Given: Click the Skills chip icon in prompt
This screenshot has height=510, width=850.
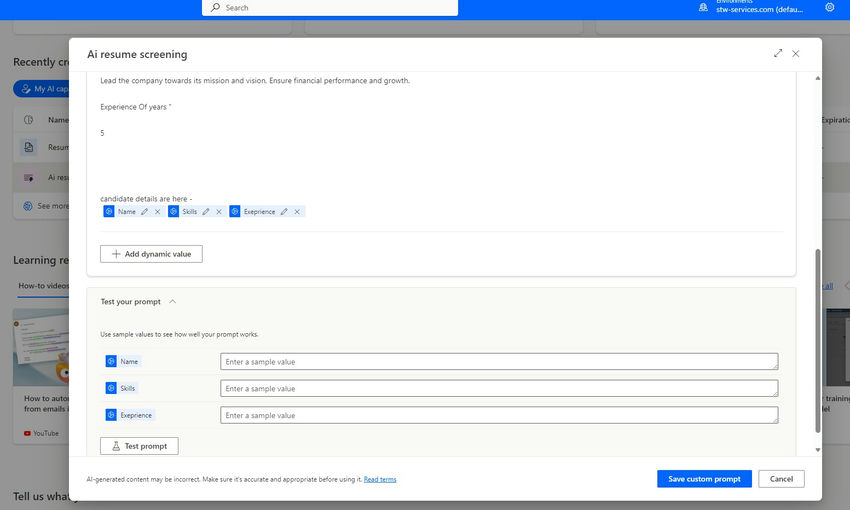Looking at the screenshot, I should point(173,211).
